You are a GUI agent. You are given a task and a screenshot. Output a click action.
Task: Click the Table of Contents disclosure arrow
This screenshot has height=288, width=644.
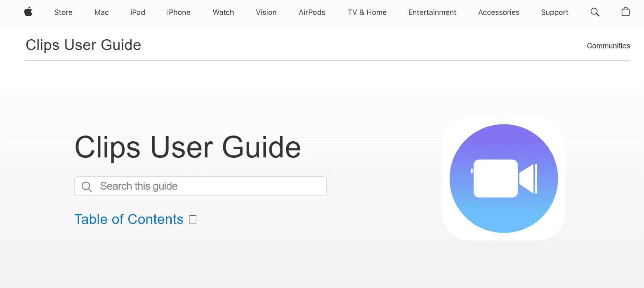pyautogui.click(x=193, y=219)
